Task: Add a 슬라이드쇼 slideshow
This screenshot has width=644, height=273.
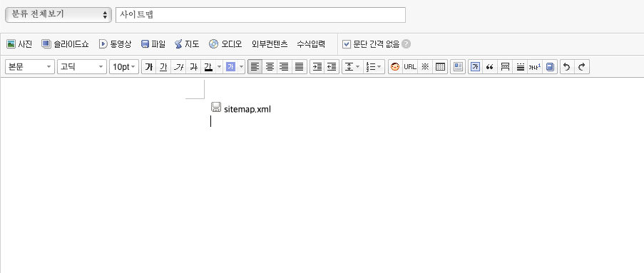Action: click(66, 44)
